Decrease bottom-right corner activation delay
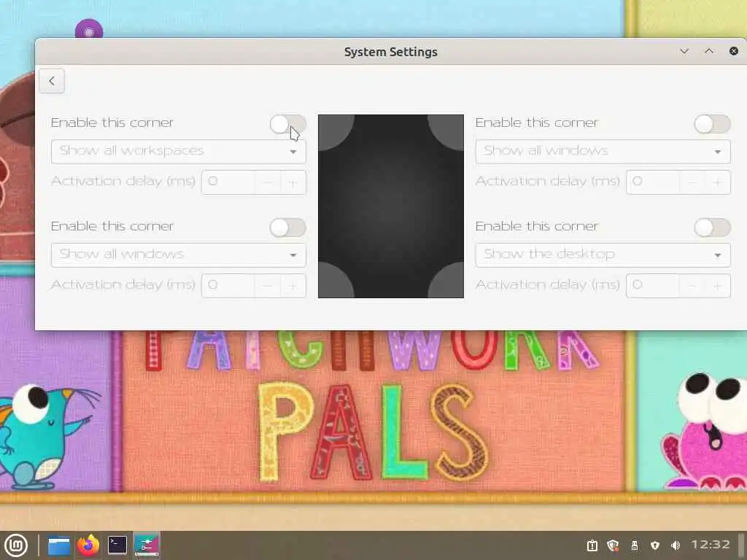The image size is (747, 560). [x=692, y=286]
